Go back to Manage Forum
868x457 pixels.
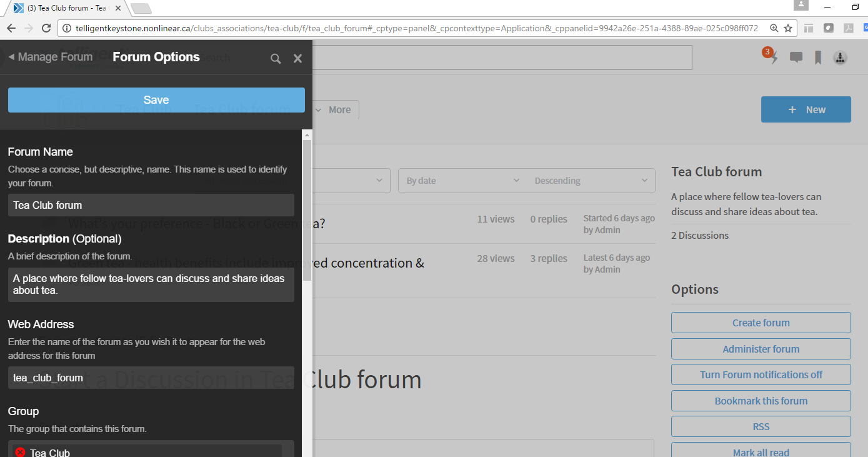(x=51, y=57)
